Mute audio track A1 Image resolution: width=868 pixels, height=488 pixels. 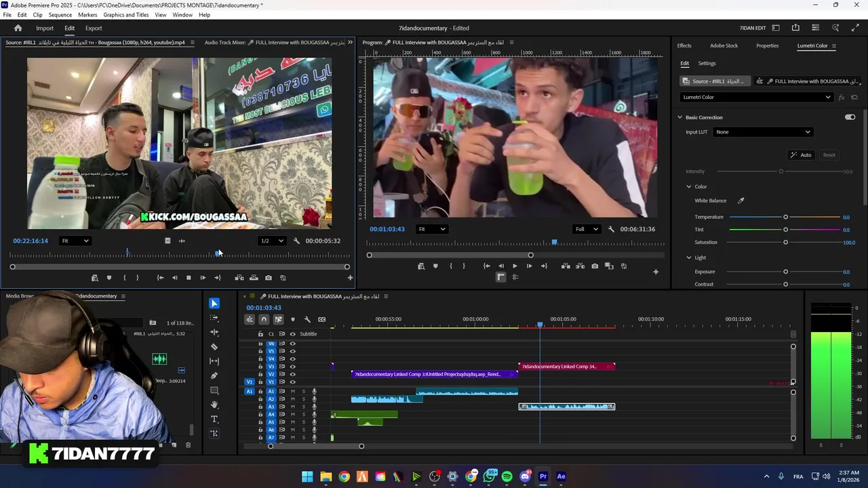293,392
